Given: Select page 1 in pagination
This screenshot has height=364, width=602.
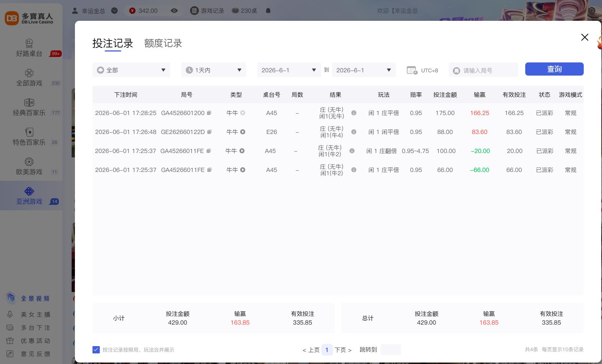Looking at the screenshot, I should point(327,350).
